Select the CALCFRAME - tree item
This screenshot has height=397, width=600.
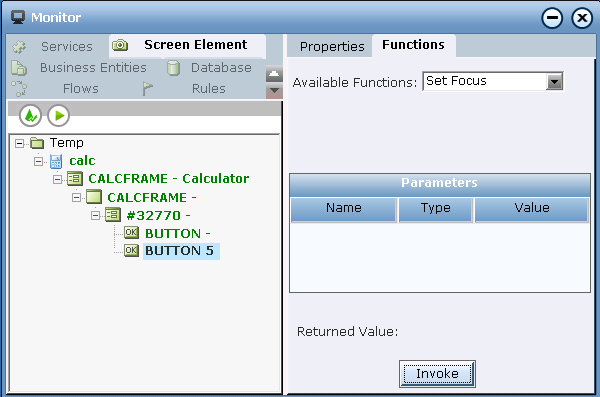[152, 198]
